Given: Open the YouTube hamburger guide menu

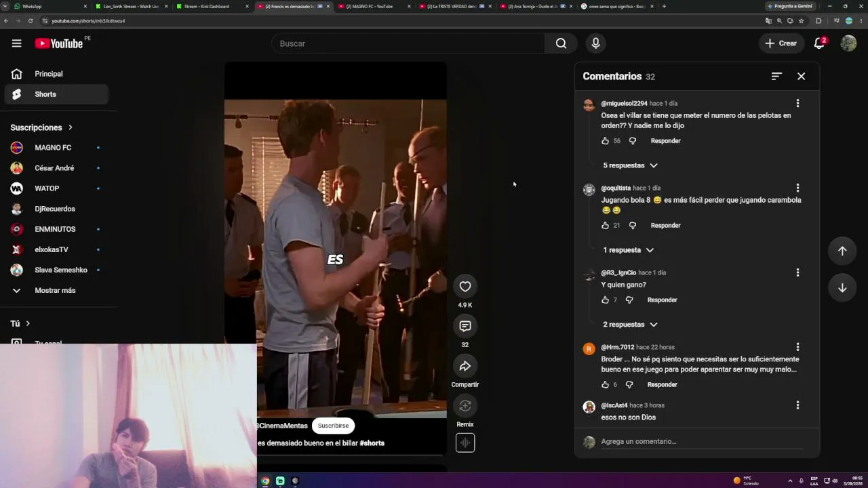Looking at the screenshot, I should pos(16,43).
